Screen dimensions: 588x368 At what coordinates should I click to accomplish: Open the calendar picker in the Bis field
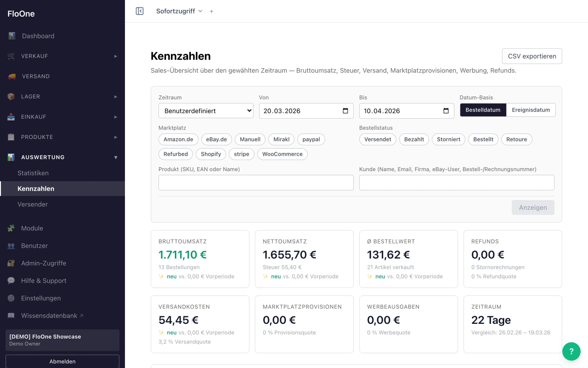click(446, 111)
